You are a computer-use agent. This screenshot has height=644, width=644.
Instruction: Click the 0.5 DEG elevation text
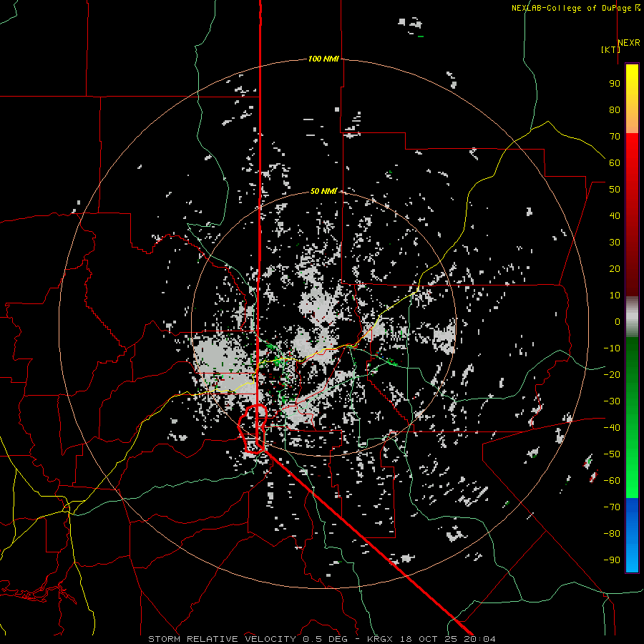[325, 639]
